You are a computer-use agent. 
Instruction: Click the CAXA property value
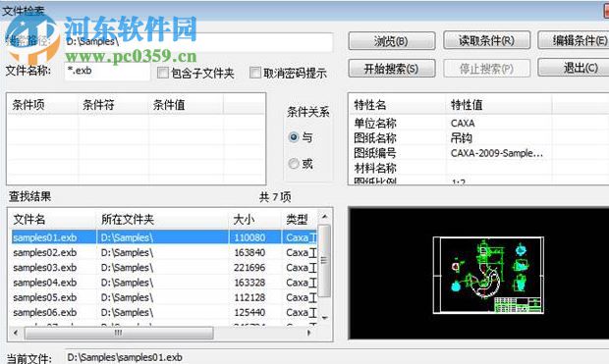[463, 123]
